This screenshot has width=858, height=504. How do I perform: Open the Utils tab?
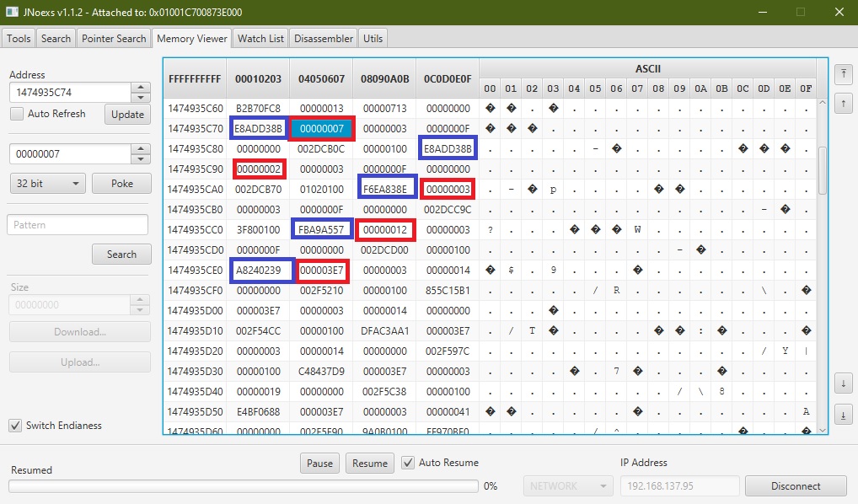point(373,39)
